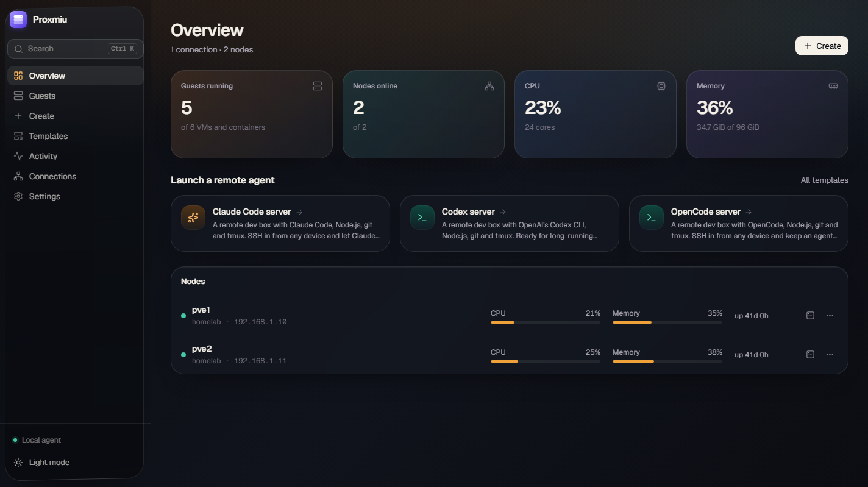Screen dimensions: 868x487
Task: Click the '1 connection · 2 nodes' subtitle
Action: pos(212,50)
